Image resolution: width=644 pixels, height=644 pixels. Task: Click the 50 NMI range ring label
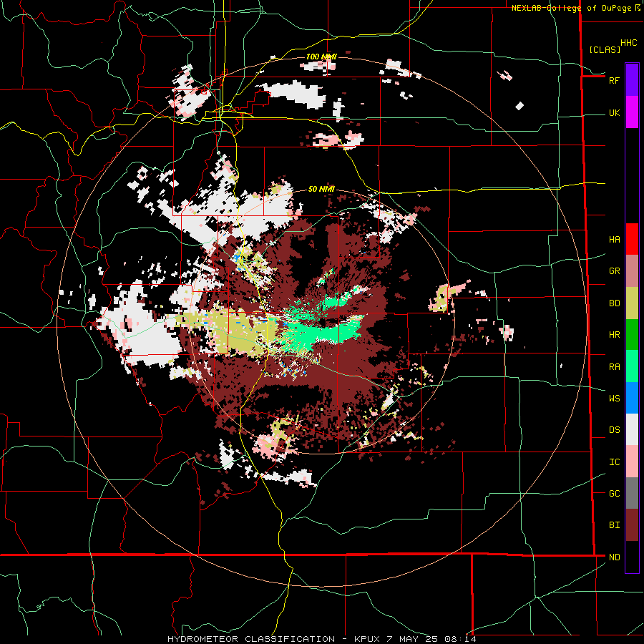(321, 189)
